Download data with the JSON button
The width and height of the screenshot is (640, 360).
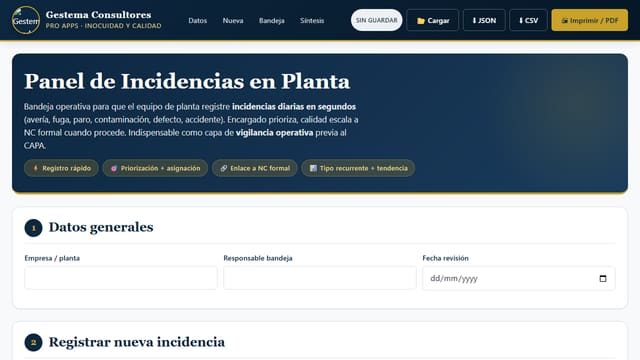(484, 20)
